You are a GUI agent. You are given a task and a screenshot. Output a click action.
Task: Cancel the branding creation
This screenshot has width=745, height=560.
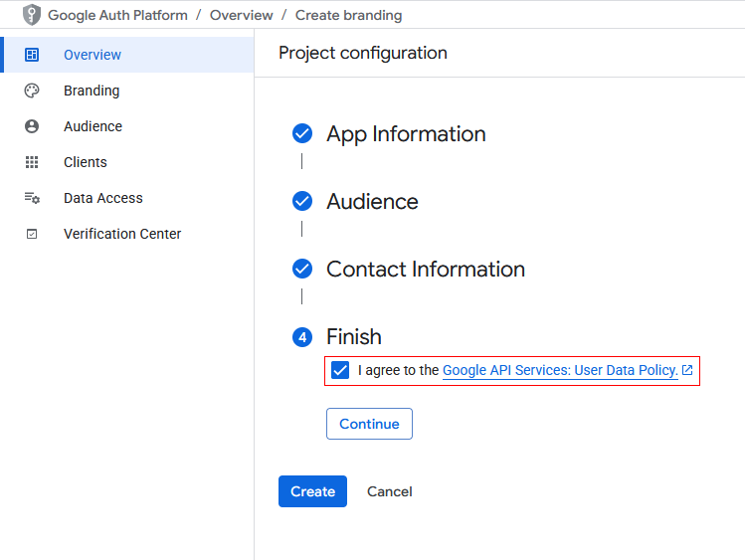tap(389, 491)
